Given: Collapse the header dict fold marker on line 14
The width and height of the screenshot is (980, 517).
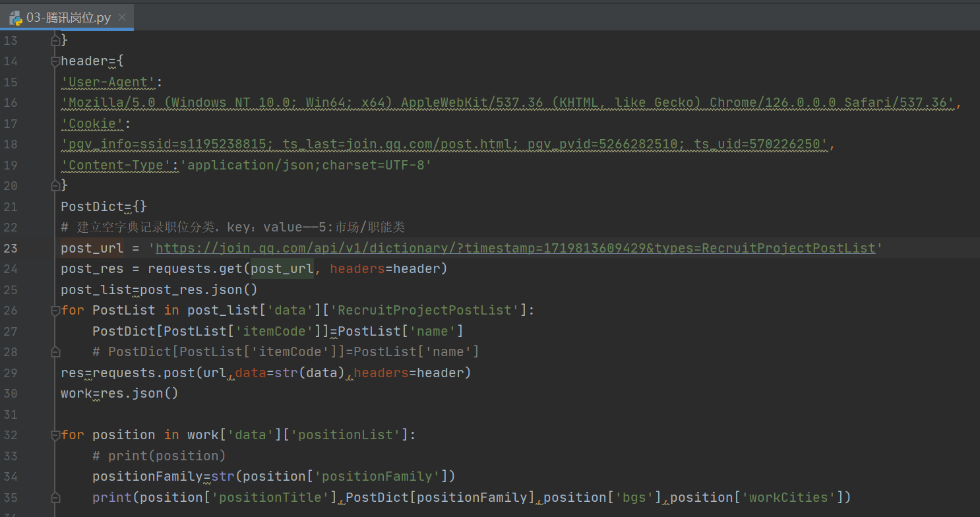Looking at the screenshot, I should coord(55,61).
